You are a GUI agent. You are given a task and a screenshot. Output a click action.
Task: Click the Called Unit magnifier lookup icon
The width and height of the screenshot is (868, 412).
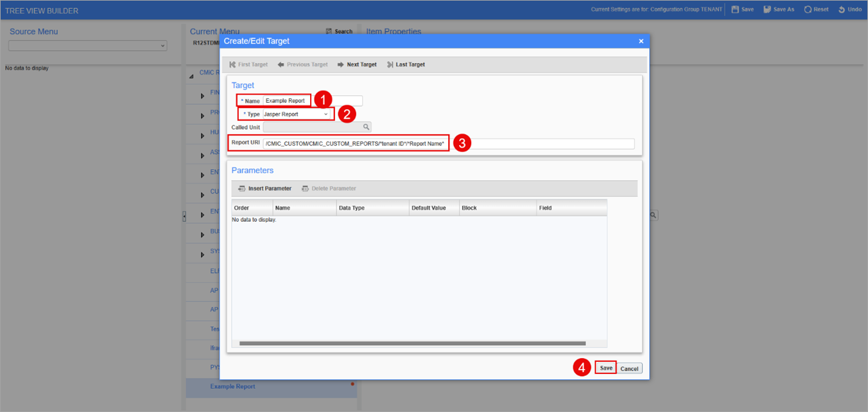[366, 127]
